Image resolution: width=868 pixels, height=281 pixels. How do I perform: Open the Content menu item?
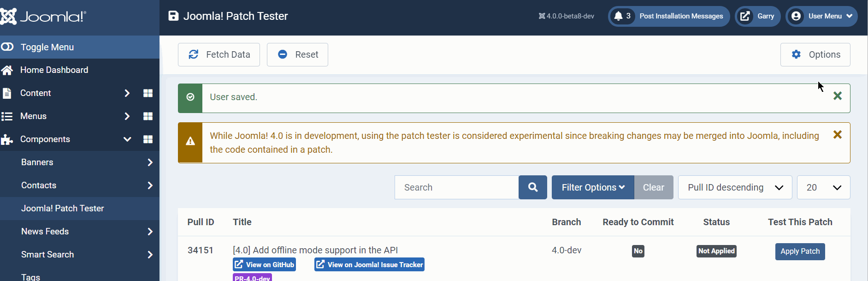tap(35, 93)
